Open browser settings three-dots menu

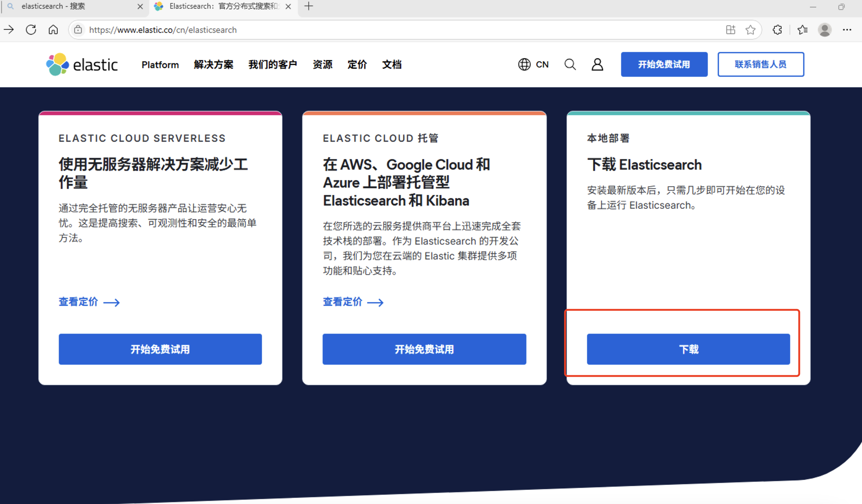[847, 30]
